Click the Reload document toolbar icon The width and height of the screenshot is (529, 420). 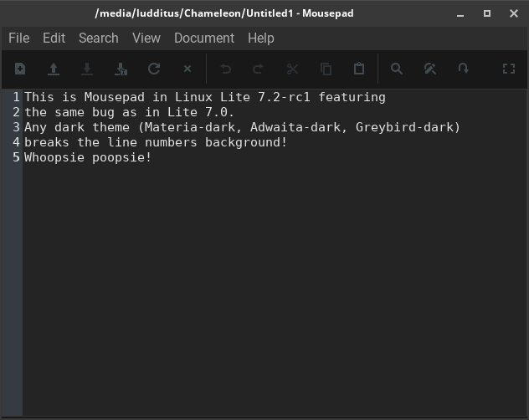(x=154, y=69)
